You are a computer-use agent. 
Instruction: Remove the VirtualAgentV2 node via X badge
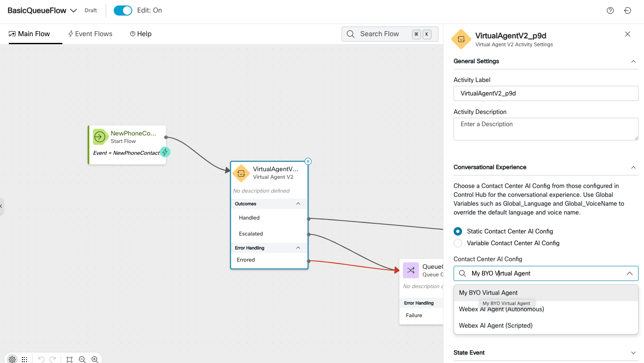pos(308,161)
